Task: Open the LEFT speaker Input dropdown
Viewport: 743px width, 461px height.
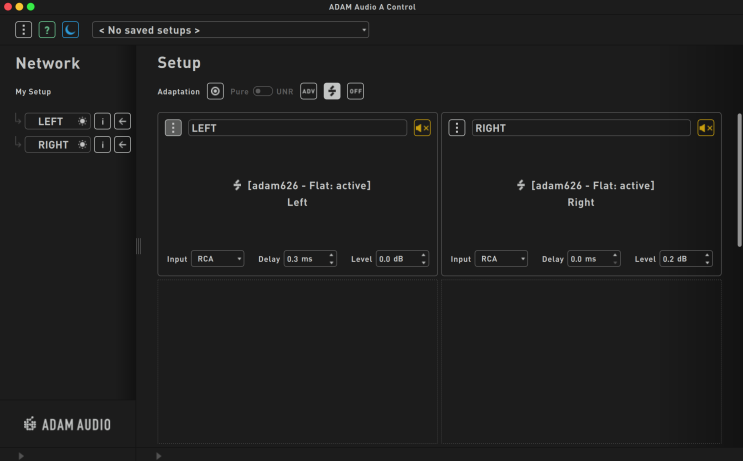Action: 217,259
